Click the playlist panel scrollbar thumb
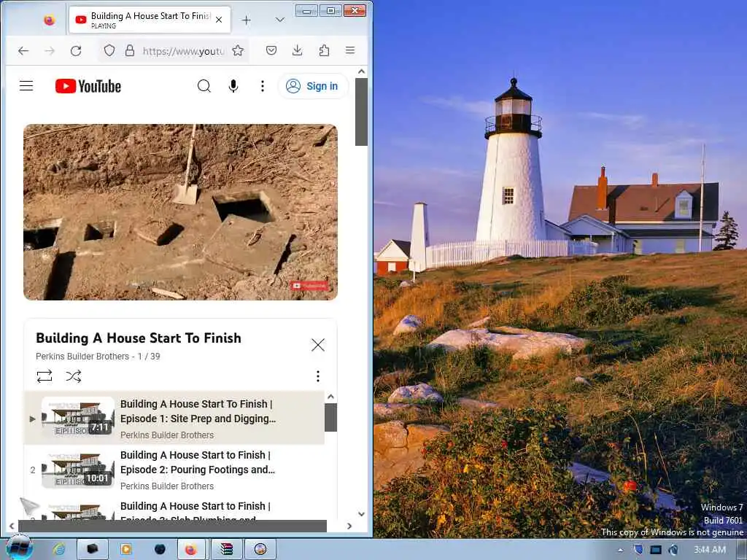 [330, 417]
